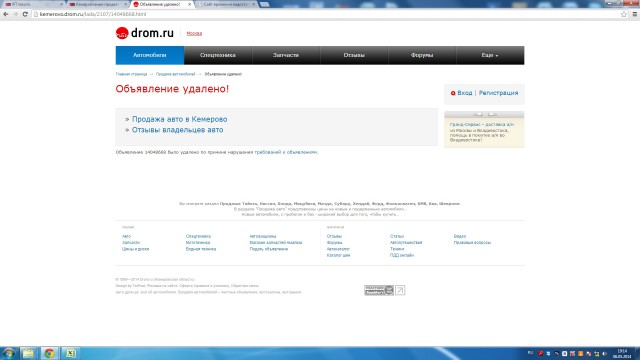
Task: Click footer link 'Водная техника'
Action: coord(201,249)
